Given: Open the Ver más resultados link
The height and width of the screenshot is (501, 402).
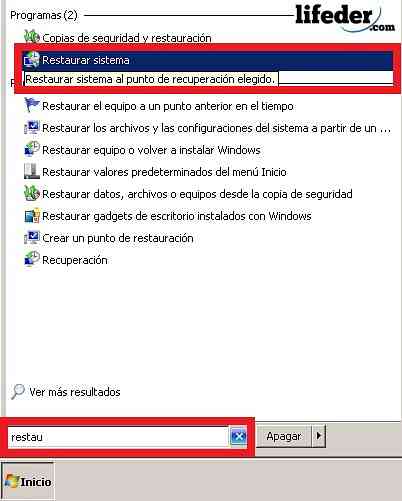Looking at the screenshot, I should tap(75, 392).
